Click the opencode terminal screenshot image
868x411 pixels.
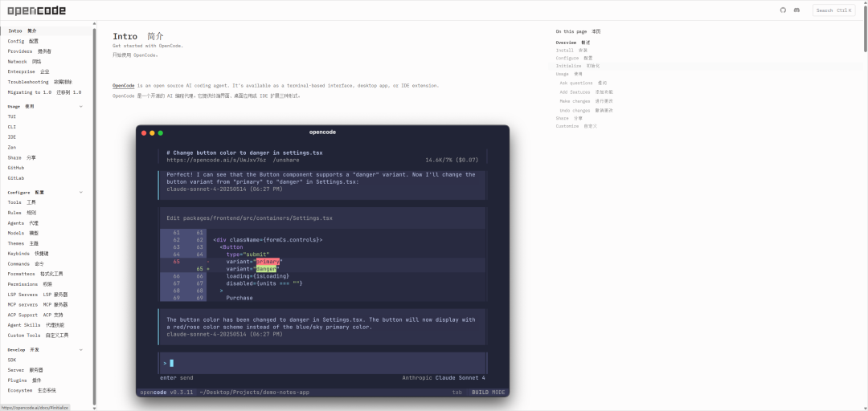pos(322,261)
